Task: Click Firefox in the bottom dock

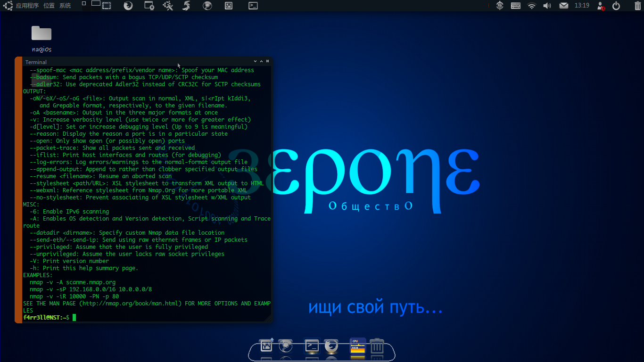Action: 331,346
